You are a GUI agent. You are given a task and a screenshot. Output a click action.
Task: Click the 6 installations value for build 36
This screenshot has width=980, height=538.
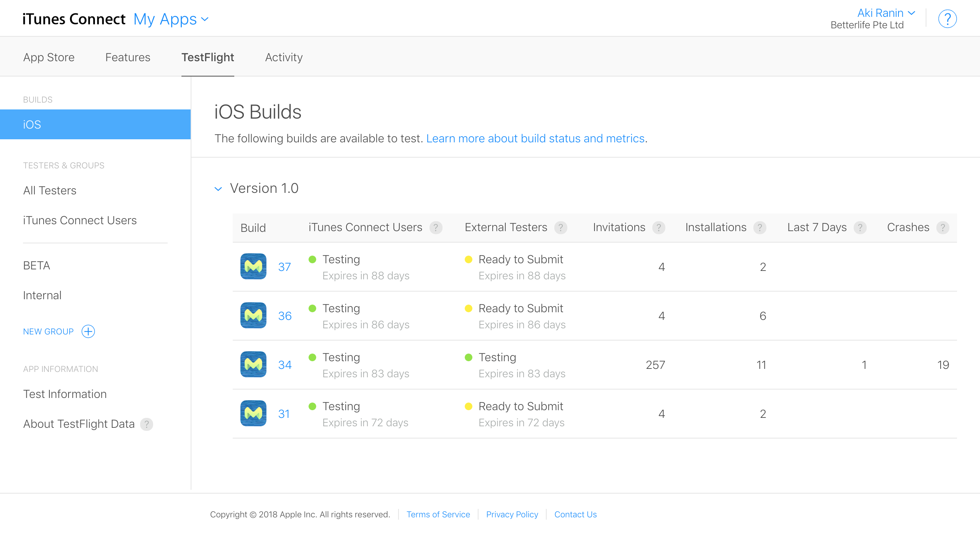763,316
